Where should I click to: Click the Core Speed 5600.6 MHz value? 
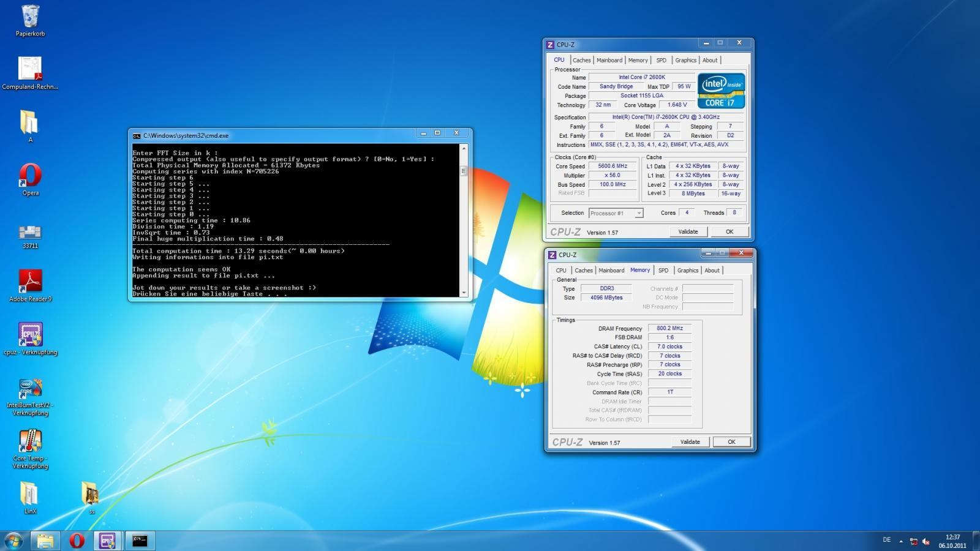(613, 166)
